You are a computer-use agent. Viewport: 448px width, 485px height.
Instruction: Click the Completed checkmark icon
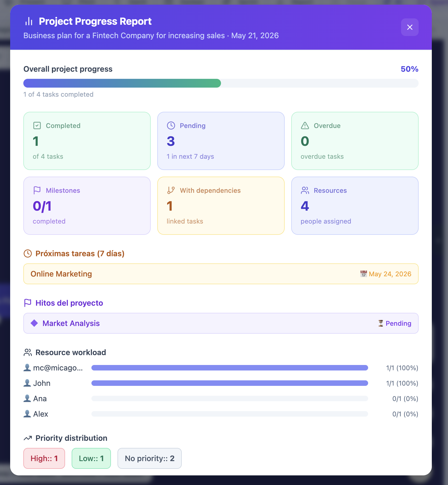pos(37,126)
